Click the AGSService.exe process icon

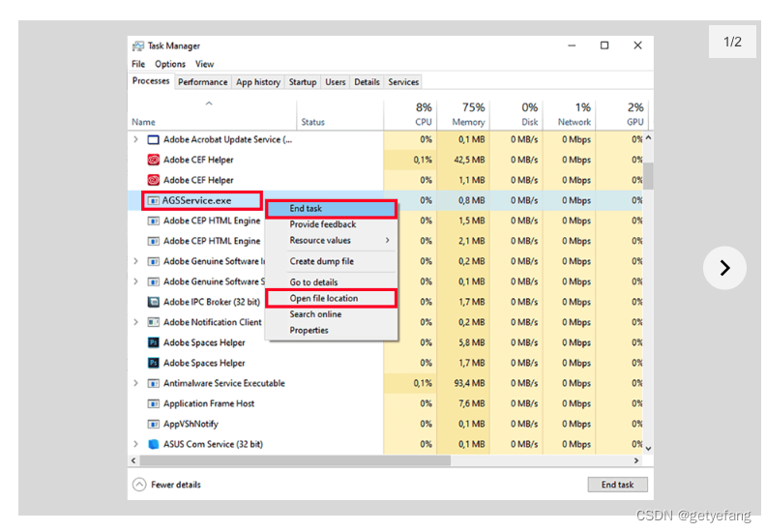[x=154, y=201]
